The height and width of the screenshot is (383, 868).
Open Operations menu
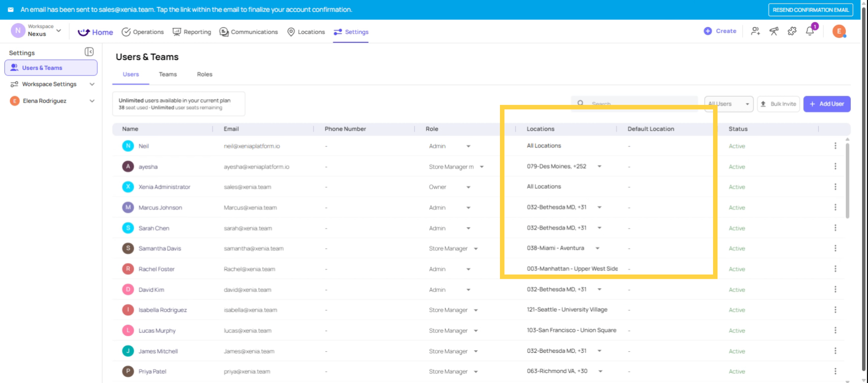[143, 32]
